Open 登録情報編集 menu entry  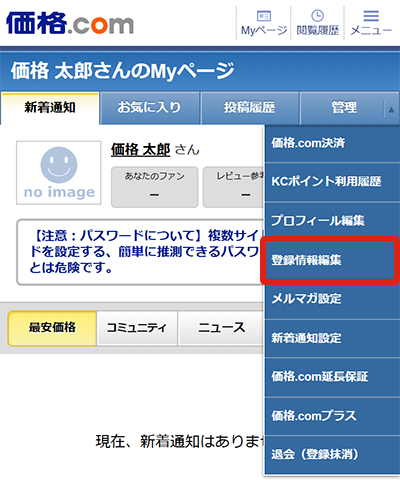click(x=330, y=260)
